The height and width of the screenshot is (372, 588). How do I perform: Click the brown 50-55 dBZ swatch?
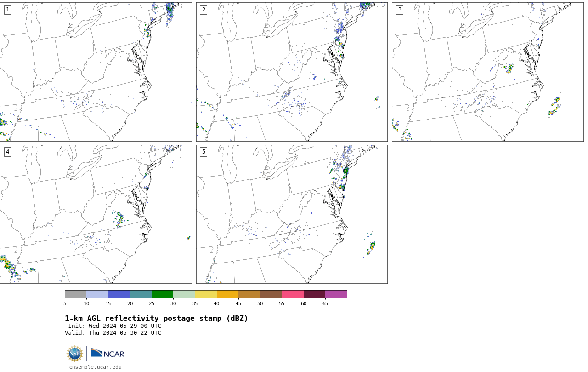[271, 294]
